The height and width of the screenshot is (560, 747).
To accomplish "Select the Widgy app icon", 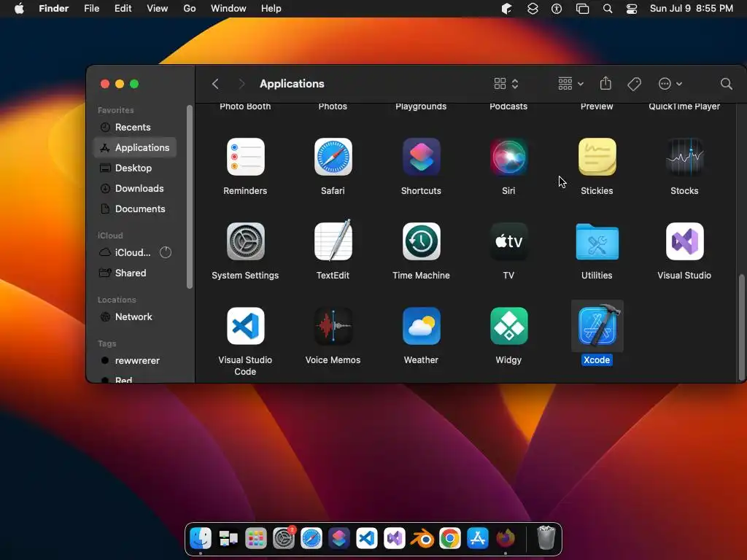I will pos(508,326).
